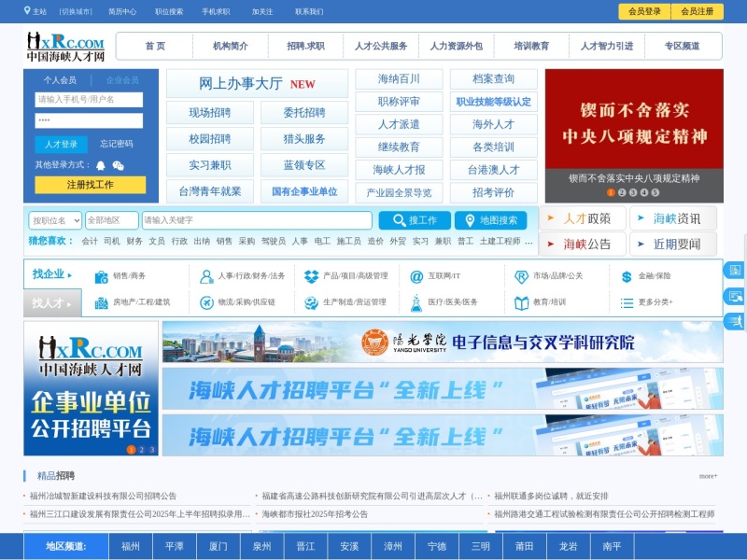Click 人才登录 login button
This screenshot has width=747, height=560.
(61, 144)
